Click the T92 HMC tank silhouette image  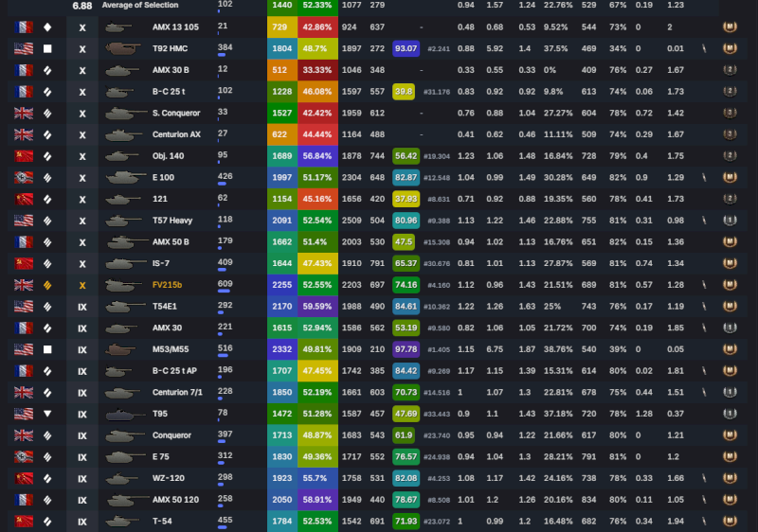click(x=123, y=48)
